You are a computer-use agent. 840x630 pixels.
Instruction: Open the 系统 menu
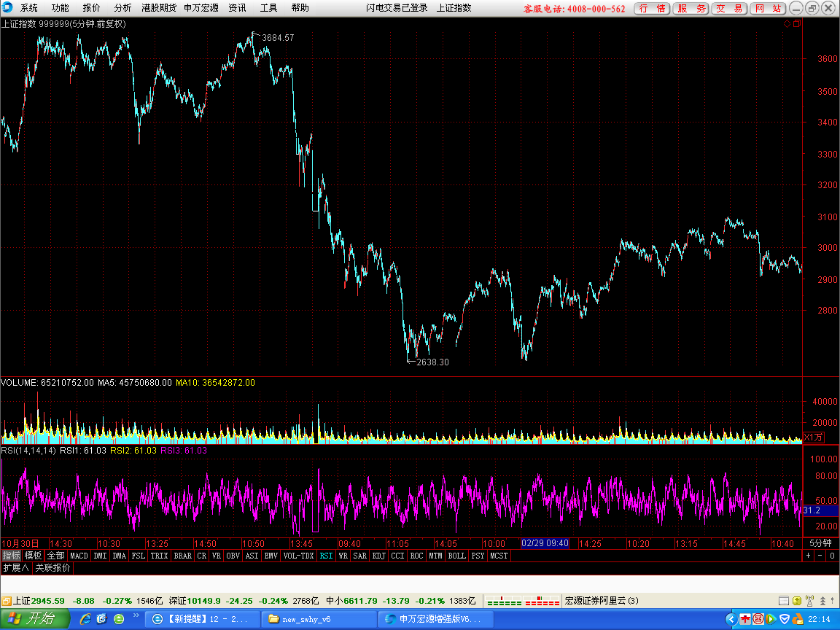pyautogui.click(x=29, y=7)
